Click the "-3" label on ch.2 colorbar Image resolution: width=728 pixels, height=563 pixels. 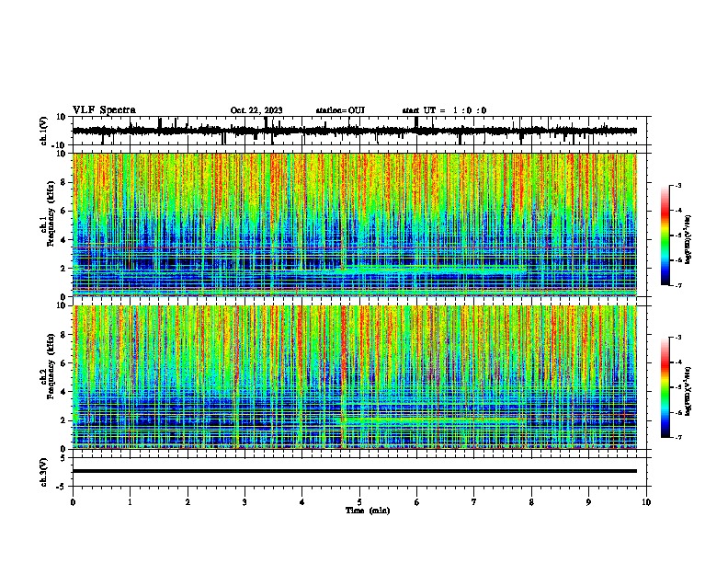pos(677,338)
